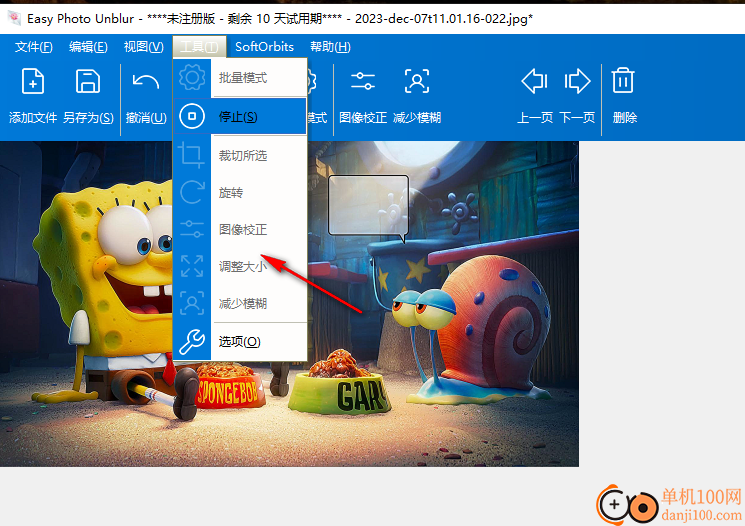
Task: Click the app logo icon in title bar
Action: coord(15,18)
